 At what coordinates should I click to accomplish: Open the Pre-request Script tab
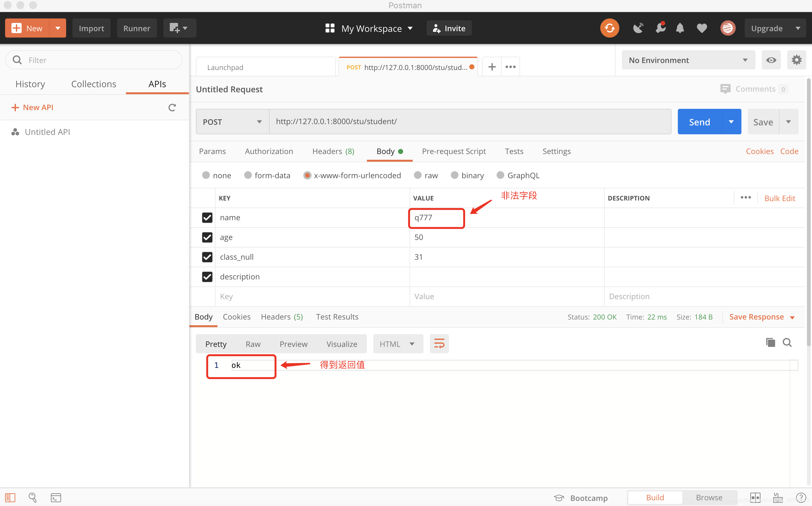click(x=454, y=151)
